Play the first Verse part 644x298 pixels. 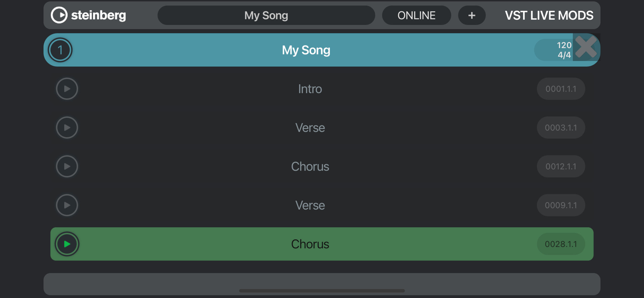[67, 127]
